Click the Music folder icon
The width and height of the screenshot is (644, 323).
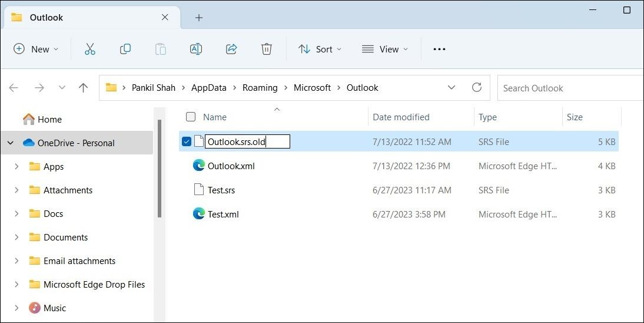point(35,308)
